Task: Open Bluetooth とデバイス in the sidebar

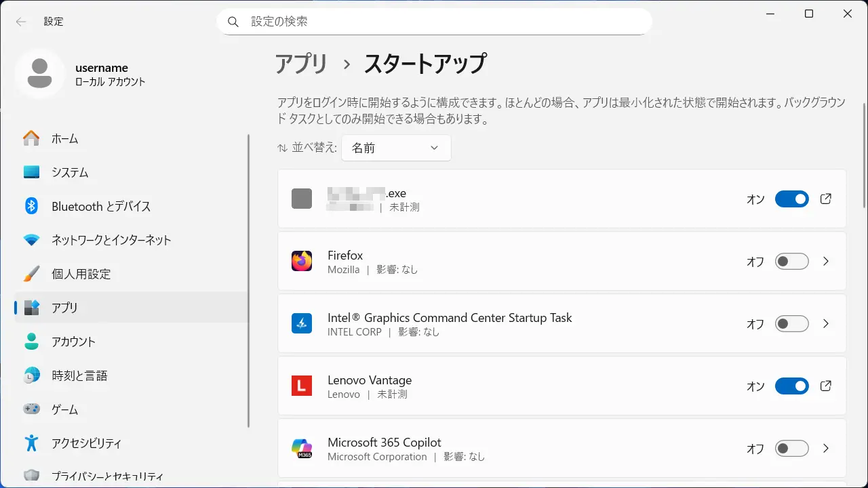Action: click(x=101, y=206)
